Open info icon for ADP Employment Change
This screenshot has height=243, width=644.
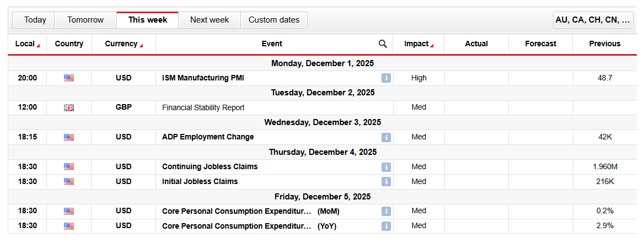click(x=386, y=137)
